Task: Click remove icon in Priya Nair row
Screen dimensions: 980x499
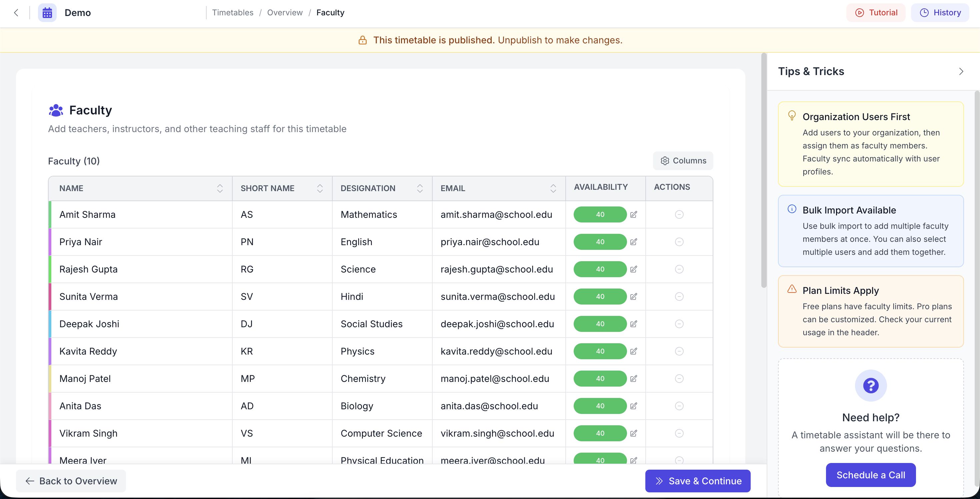Action: pyautogui.click(x=679, y=242)
